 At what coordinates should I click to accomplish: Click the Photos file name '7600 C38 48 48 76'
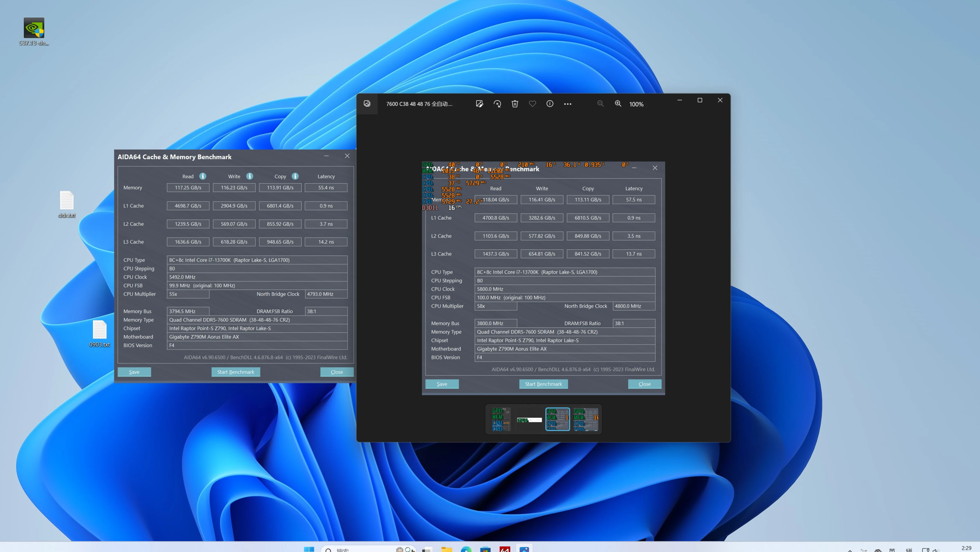pos(419,104)
